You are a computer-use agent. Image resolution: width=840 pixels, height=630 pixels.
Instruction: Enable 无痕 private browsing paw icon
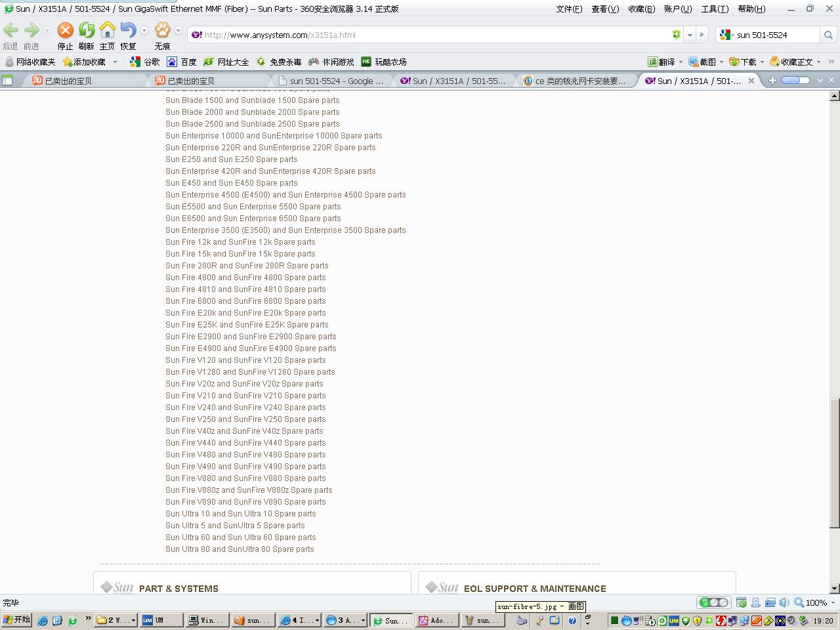coord(162,30)
